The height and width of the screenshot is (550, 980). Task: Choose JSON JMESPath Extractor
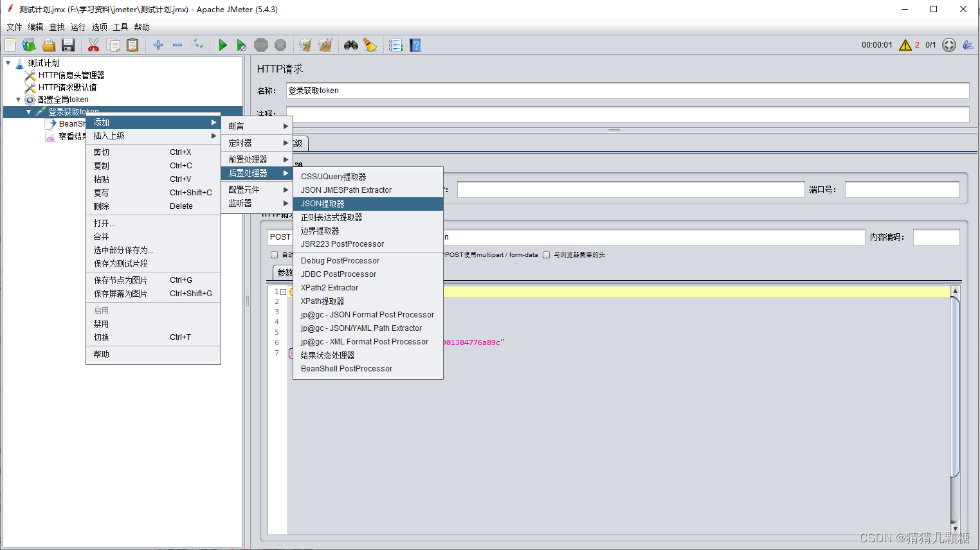pyautogui.click(x=368, y=190)
